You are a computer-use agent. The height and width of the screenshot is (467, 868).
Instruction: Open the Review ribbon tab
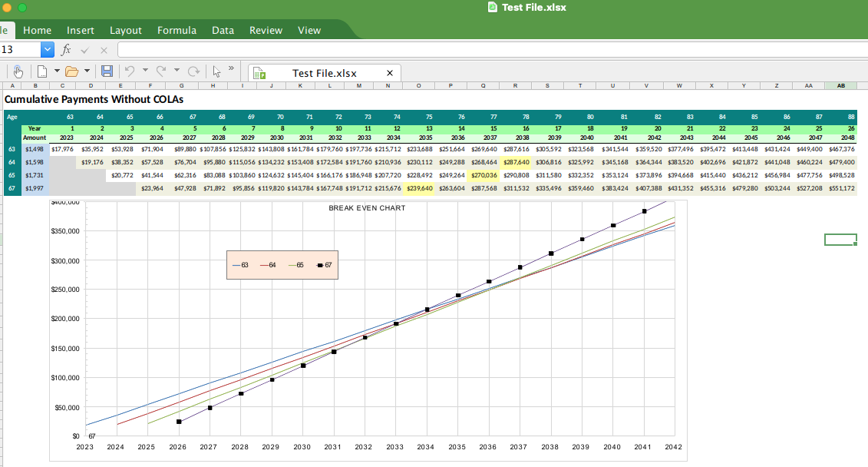tap(266, 30)
